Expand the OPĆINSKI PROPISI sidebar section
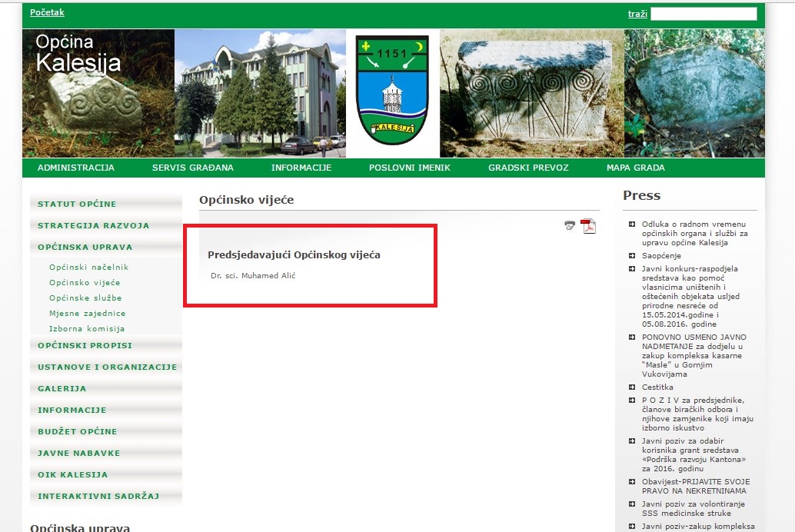 tap(85, 346)
